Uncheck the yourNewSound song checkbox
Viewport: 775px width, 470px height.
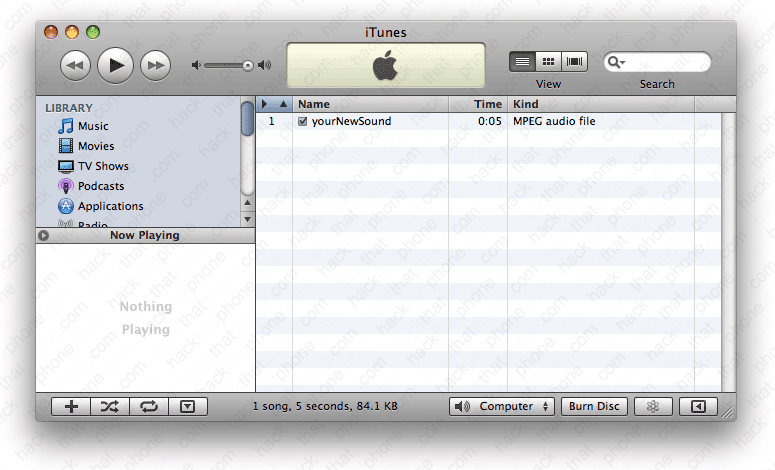click(303, 122)
